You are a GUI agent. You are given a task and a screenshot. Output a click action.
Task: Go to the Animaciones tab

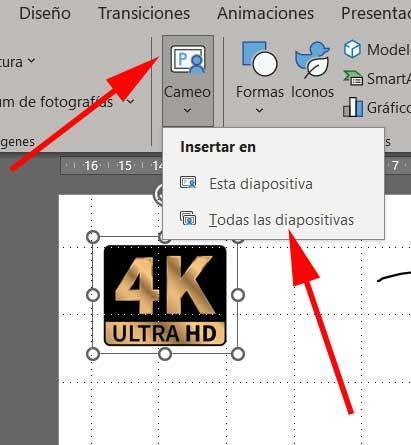tap(266, 14)
